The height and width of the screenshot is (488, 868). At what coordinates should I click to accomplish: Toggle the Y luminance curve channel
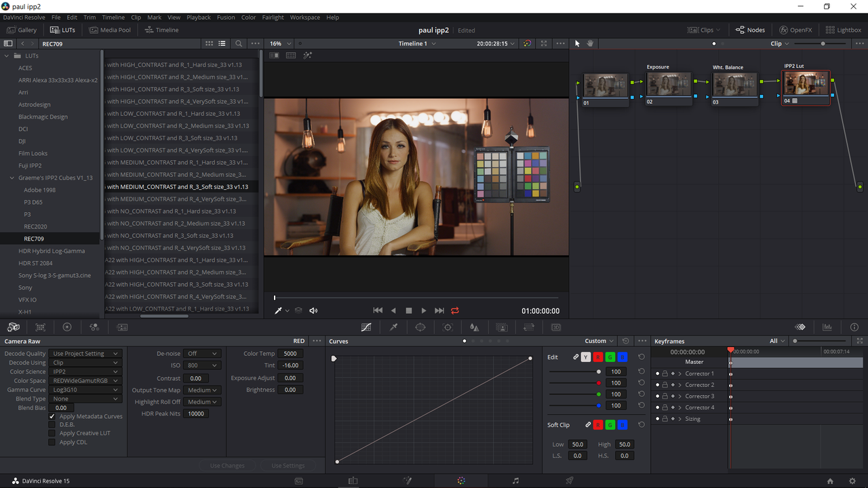pos(586,357)
